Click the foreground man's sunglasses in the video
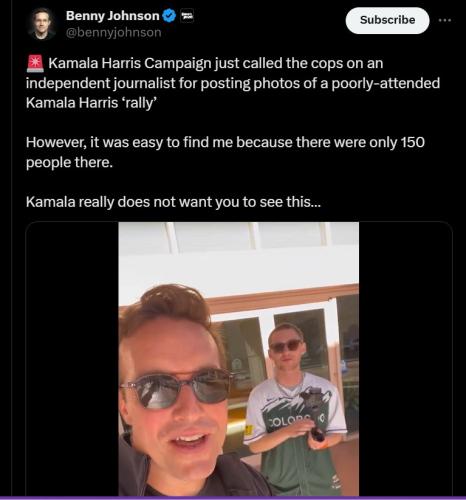The image size is (466, 500). point(177,388)
